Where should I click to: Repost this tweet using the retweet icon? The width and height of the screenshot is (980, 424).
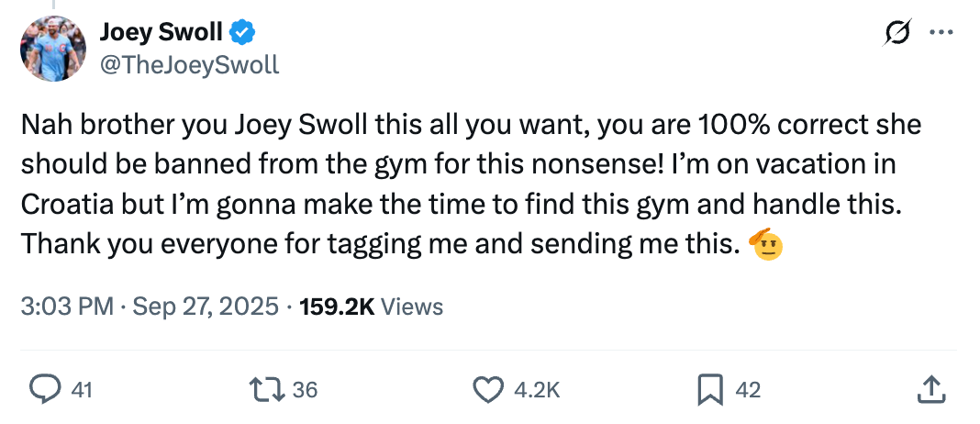268,389
